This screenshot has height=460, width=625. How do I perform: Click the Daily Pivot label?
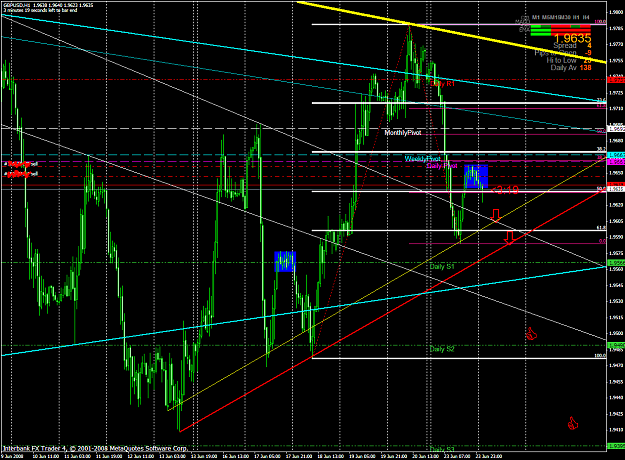point(442,165)
